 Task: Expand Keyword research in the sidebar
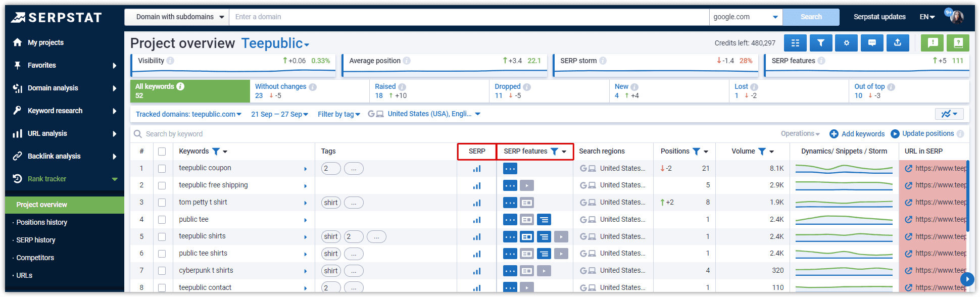(65, 111)
